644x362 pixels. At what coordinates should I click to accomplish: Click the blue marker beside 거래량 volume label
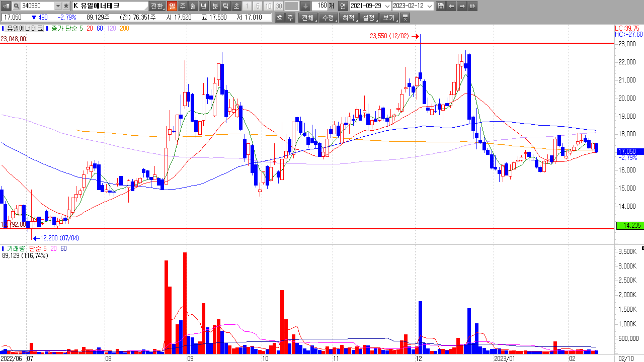(x=3, y=248)
